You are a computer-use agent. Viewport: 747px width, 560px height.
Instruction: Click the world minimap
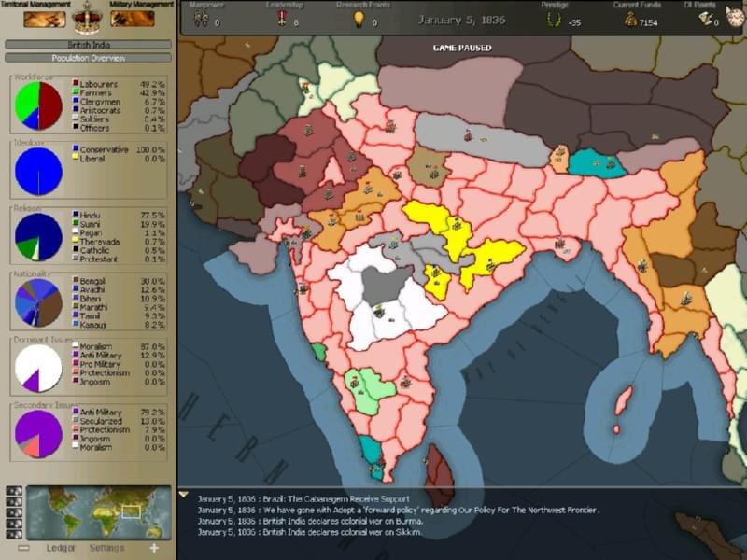[x=99, y=512]
